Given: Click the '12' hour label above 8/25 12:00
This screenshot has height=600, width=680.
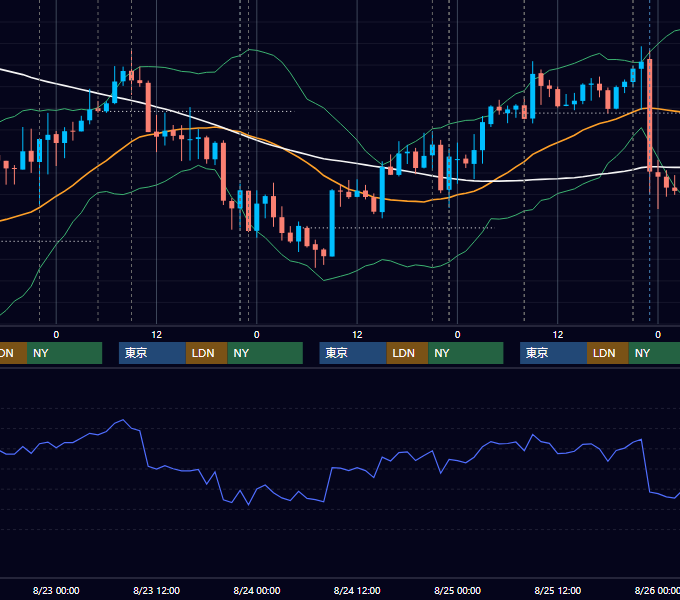Looking at the screenshot, I should tap(558, 335).
